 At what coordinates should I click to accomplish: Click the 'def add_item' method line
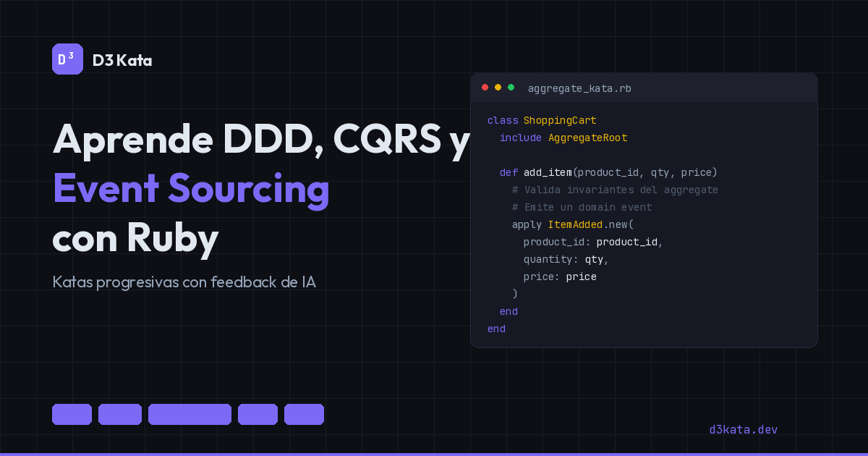point(608,172)
